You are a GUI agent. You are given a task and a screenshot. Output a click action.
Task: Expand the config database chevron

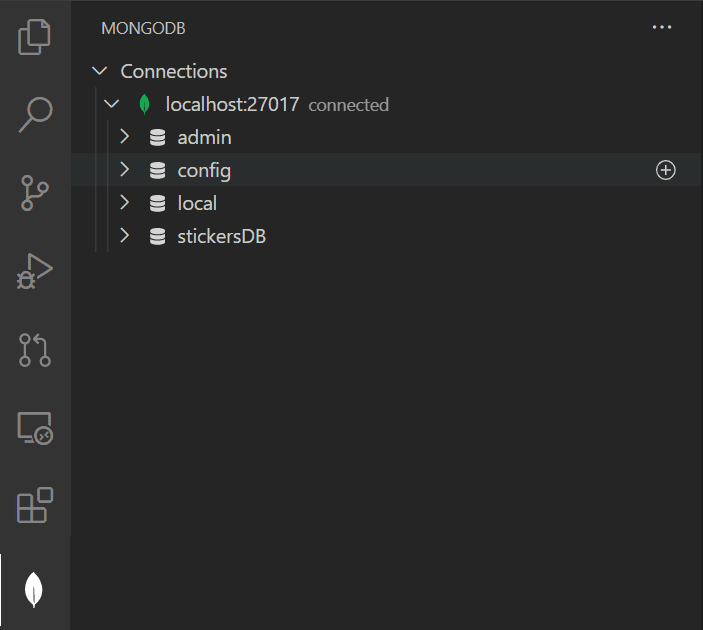coord(125,170)
